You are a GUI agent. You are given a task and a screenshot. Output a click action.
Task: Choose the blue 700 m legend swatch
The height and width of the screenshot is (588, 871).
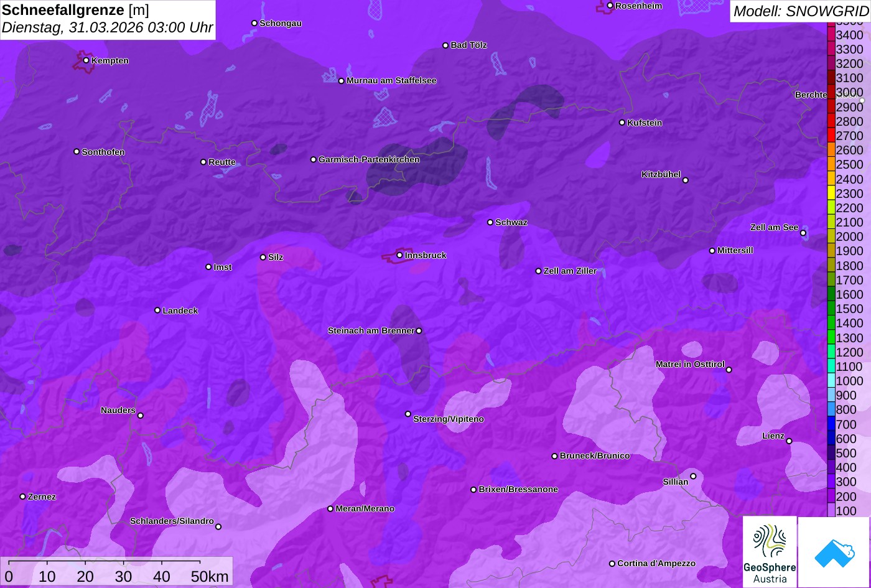pyautogui.click(x=831, y=424)
